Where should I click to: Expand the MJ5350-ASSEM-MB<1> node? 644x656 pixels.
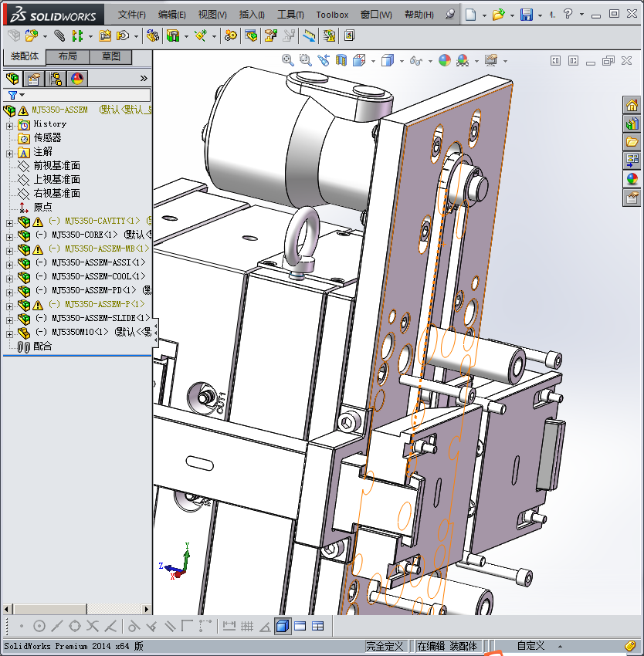point(9,251)
